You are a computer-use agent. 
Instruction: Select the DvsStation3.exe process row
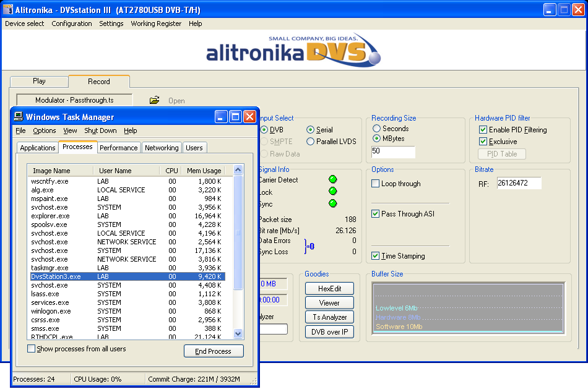point(128,276)
